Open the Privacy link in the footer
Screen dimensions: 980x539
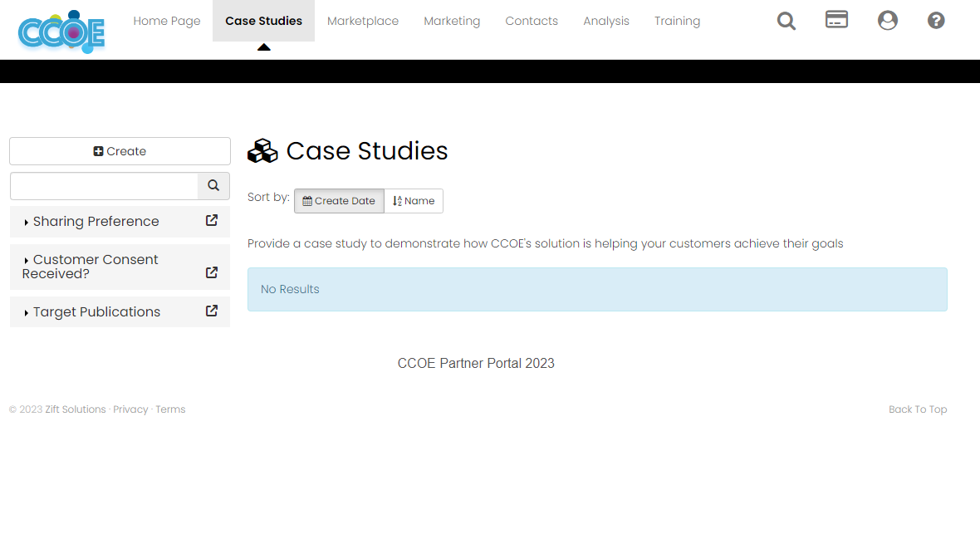(x=130, y=409)
